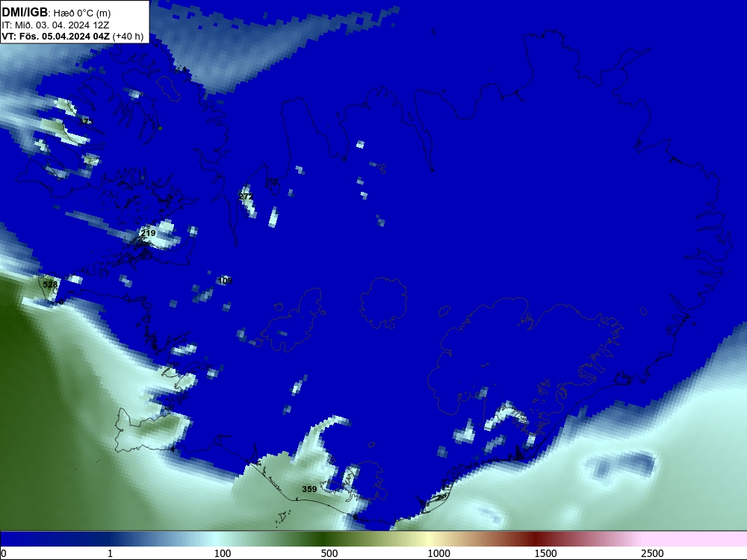Click the DMI/IGB title text
This screenshot has height=560, width=747.
pyautogui.click(x=25, y=13)
